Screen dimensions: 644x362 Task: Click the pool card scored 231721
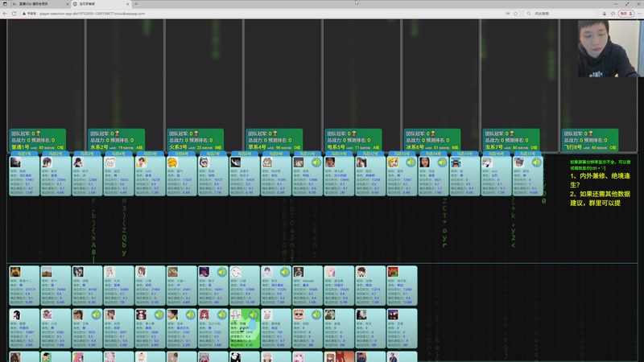(x=24, y=286)
